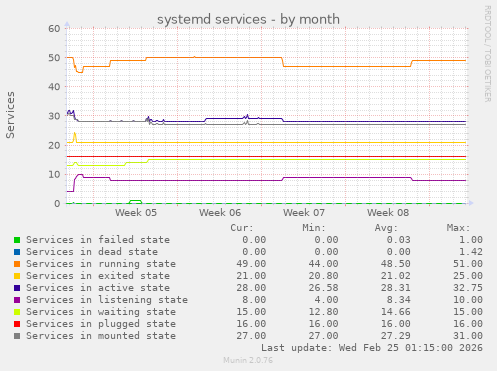Click the 'Min:' column header
The width and height of the screenshot is (497, 371).
(x=314, y=228)
